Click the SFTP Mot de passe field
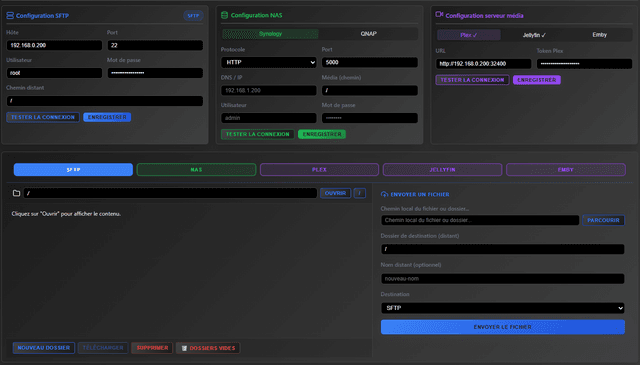The height and width of the screenshot is (365, 640). [155, 73]
